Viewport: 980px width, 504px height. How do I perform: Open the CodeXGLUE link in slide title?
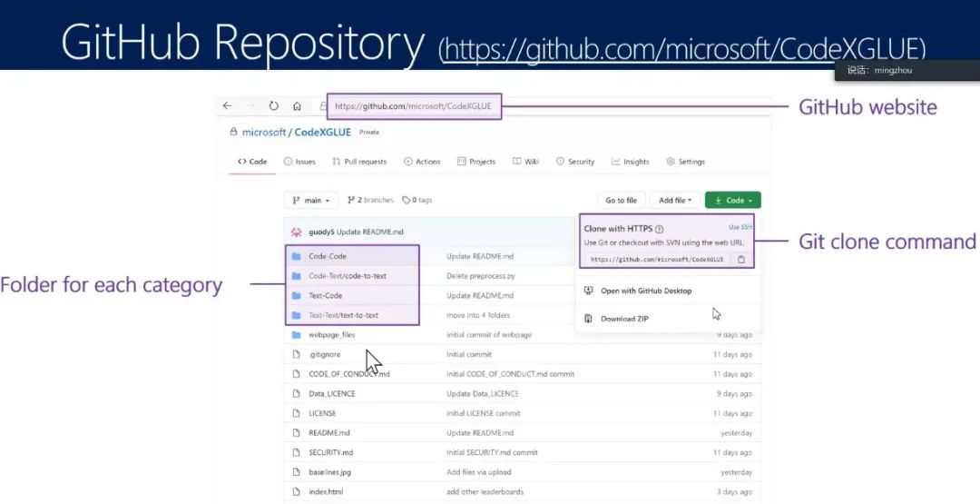pyautogui.click(x=682, y=51)
